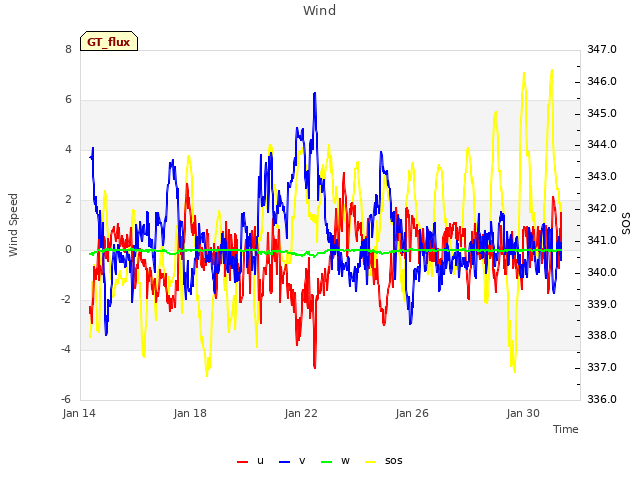640x480 pixels.
Task: Click the left axis value -2
Action: (x=67, y=300)
